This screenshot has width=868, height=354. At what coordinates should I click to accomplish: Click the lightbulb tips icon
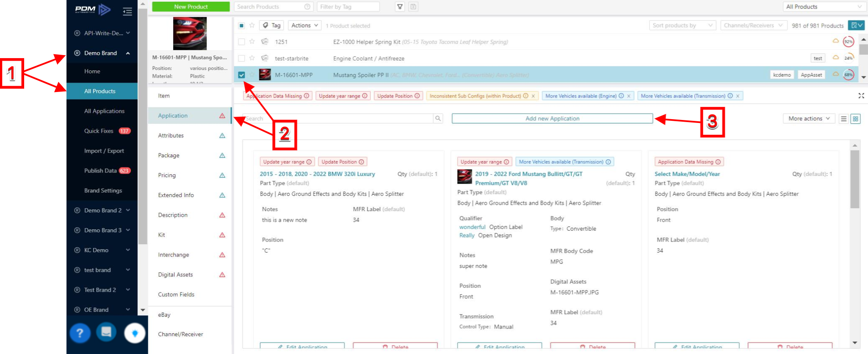(135, 333)
